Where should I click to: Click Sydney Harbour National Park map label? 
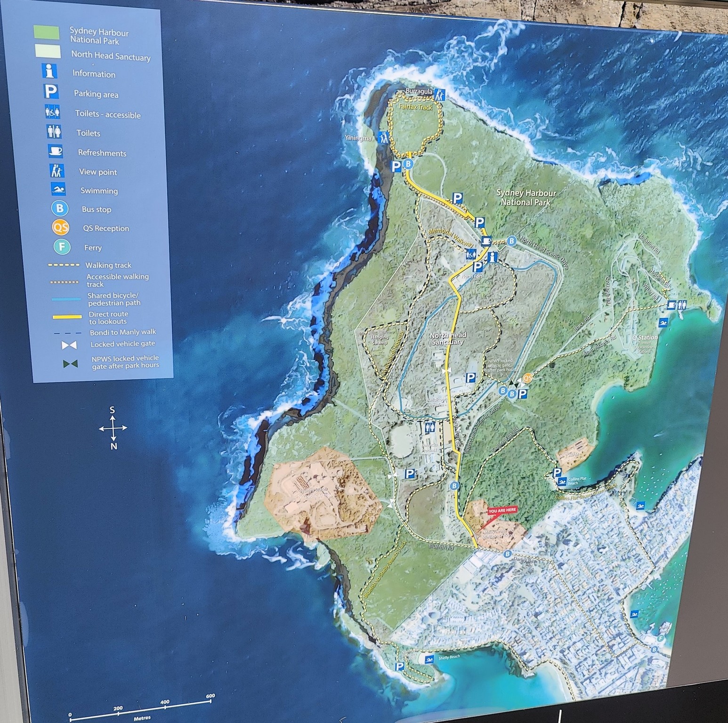coord(526,198)
